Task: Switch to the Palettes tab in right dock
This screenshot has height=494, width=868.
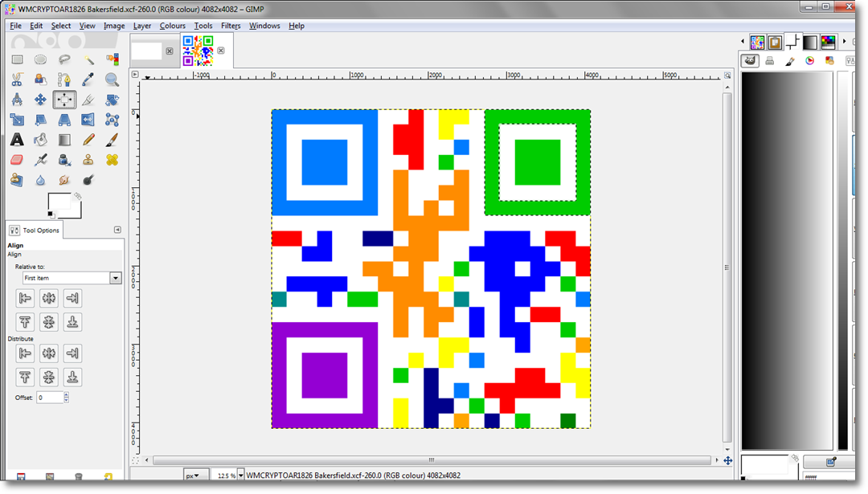Action: [x=828, y=42]
